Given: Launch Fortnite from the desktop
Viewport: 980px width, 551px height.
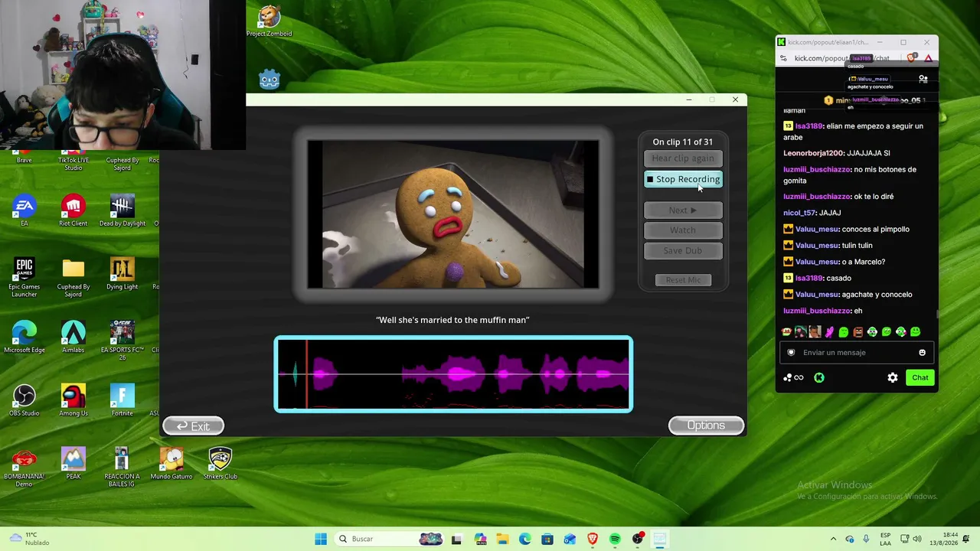Looking at the screenshot, I should tap(122, 400).
